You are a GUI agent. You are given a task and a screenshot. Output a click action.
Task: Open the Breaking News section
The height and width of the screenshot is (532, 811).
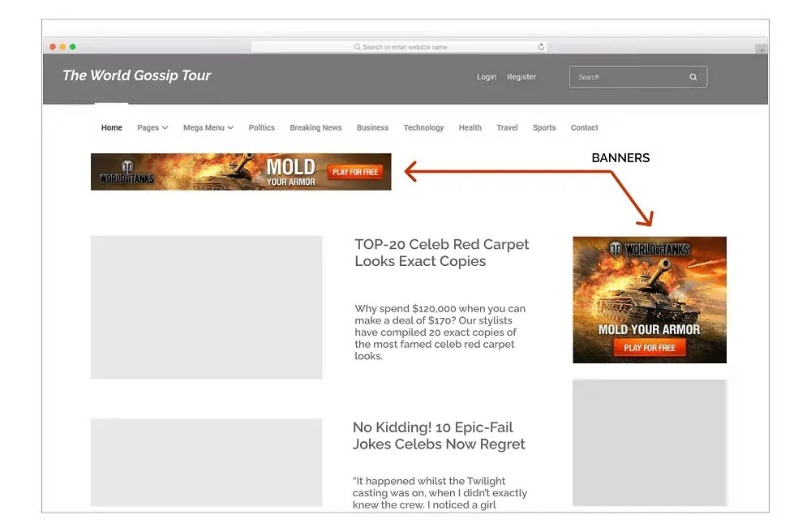[x=315, y=127]
